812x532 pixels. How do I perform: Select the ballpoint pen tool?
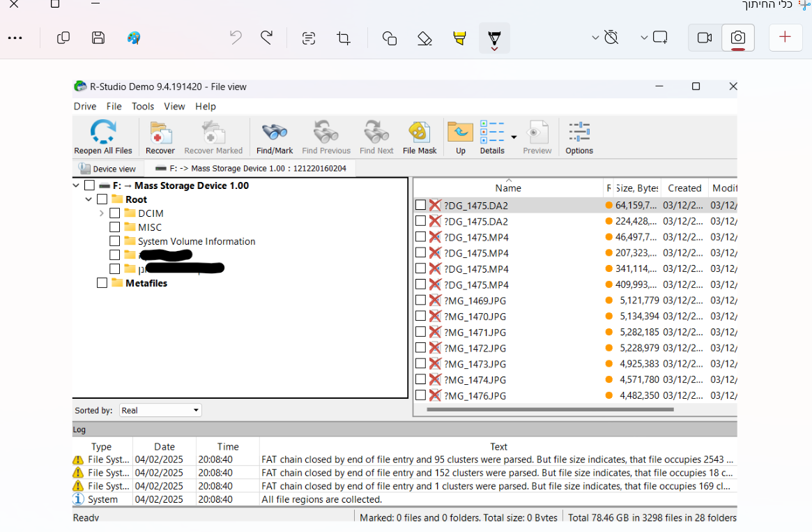point(495,38)
